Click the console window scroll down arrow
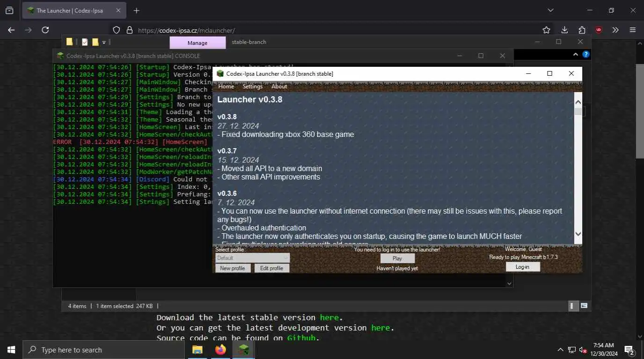The height and width of the screenshot is (359, 644). coord(509,283)
